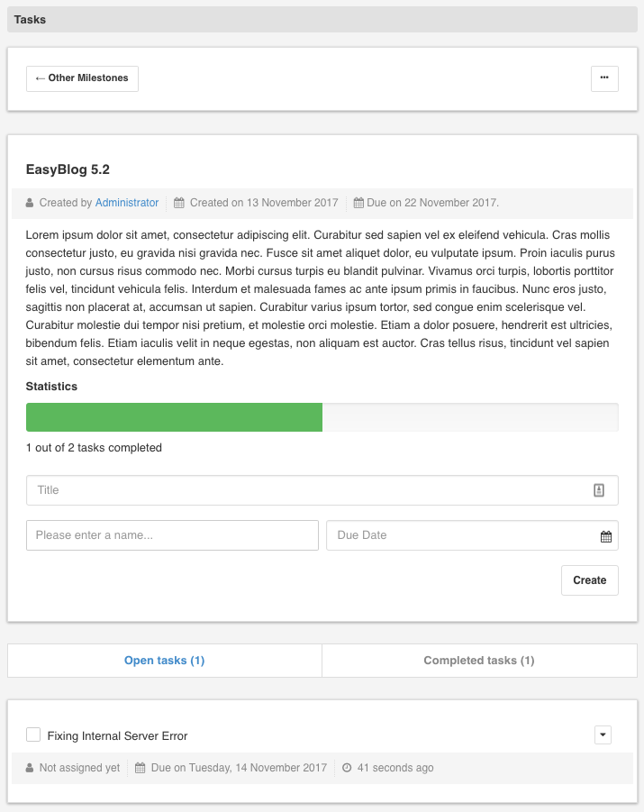644x812 pixels.
Task: Click the clock icon beside 41 seconds ago
Action: coord(347,769)
